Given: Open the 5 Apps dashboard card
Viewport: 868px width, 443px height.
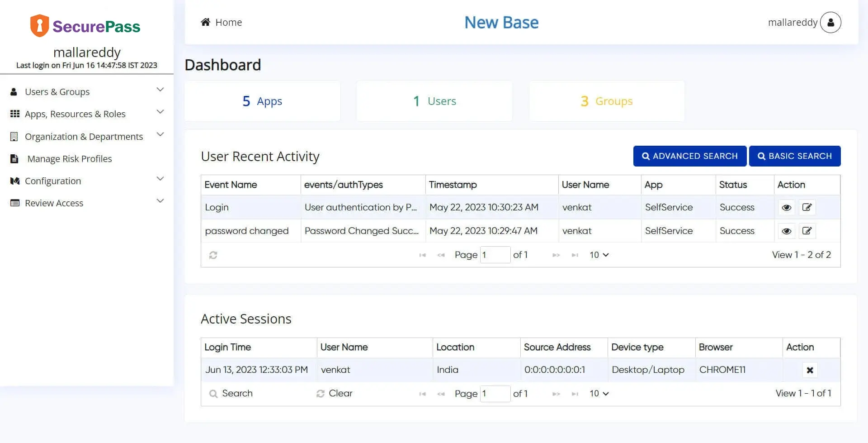Looking at the screenshot, I should point(262,101).
